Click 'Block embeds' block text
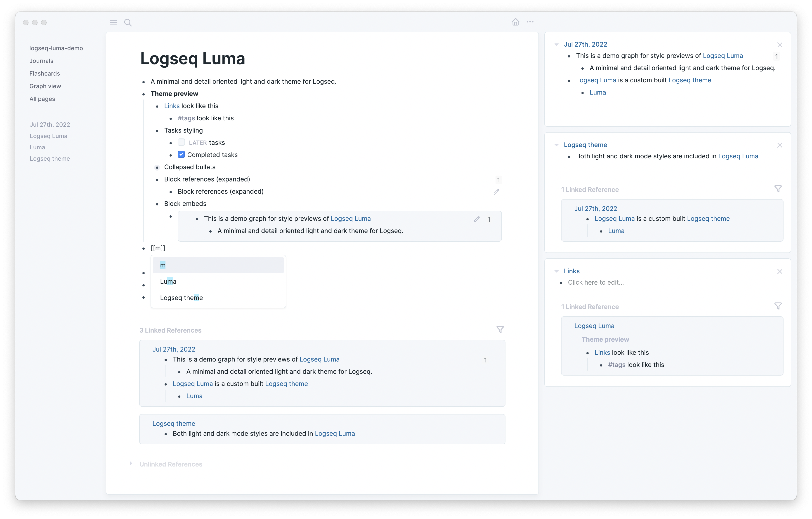 pos(185,203)
